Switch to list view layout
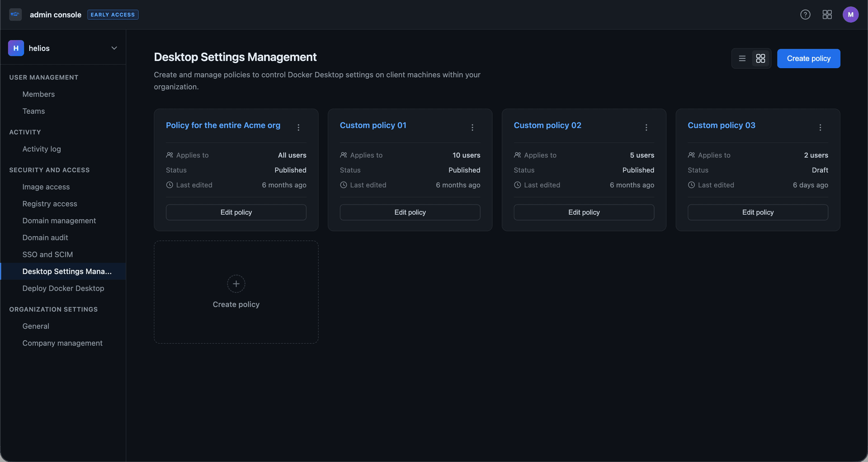 point(742,58)
